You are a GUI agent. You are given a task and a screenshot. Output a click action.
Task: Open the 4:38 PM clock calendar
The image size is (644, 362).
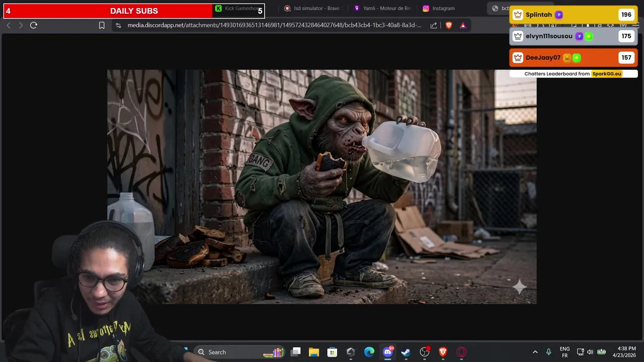coord(625,352)
